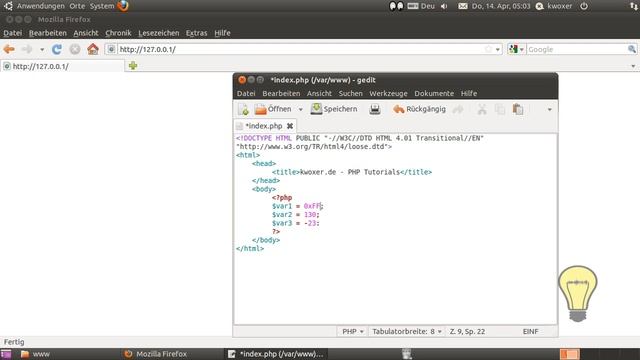640x360 pixels.
Task: Open PHP syntax highlighting dropdown
Action: 353,331
